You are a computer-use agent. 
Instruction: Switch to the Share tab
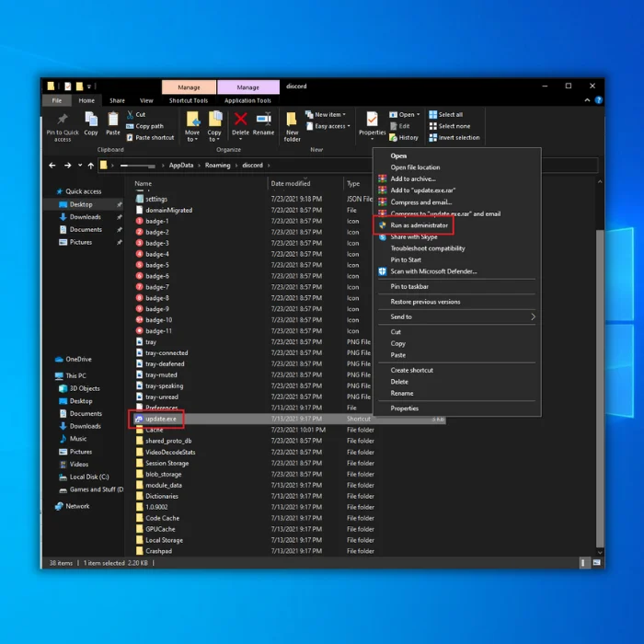tap(117, 100)
